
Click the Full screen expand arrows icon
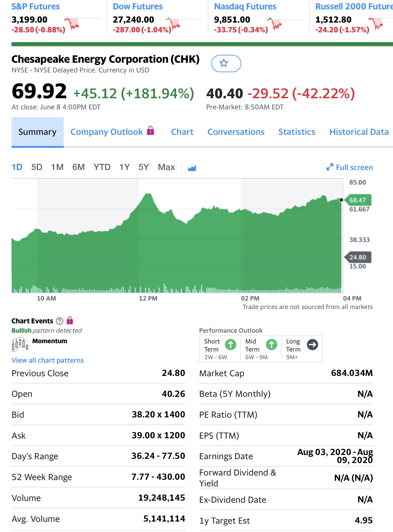329,167
